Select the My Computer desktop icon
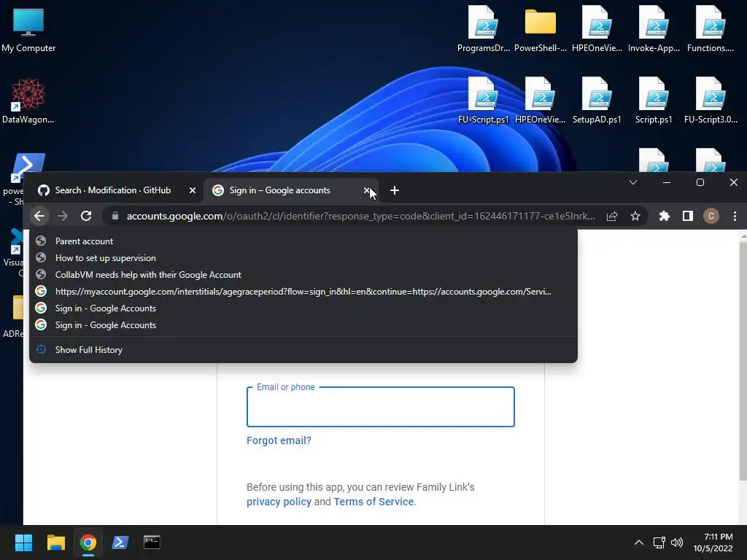 click(x=28, y=30)
